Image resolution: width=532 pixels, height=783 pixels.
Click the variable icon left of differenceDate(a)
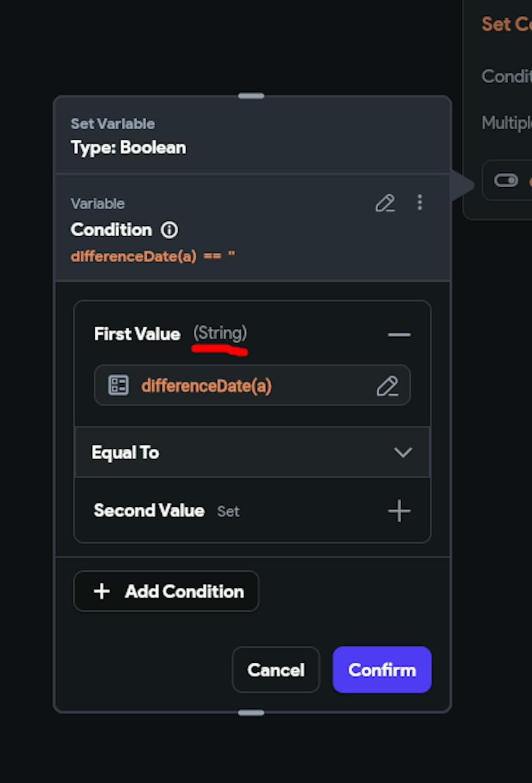[118, 385]
